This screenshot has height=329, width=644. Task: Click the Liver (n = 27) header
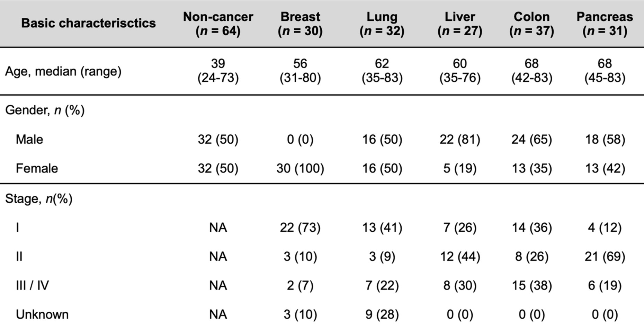click(x=459, y=24)
